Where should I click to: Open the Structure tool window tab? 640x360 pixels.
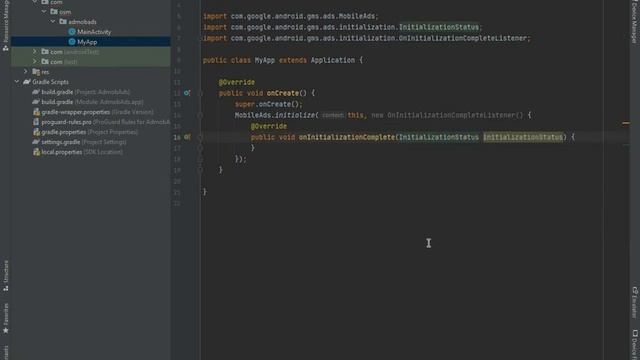point(6,276)
